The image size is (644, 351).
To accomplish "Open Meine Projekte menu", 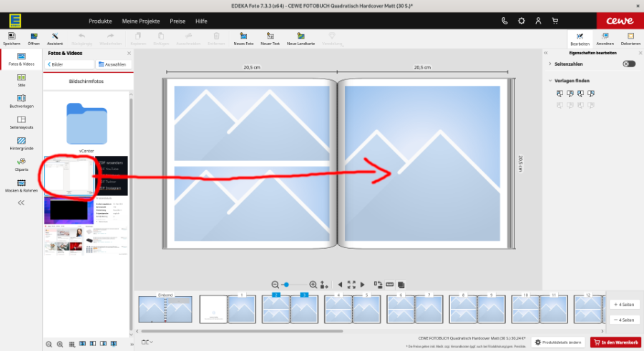I will pyautogui.click(x=141, y=21).
